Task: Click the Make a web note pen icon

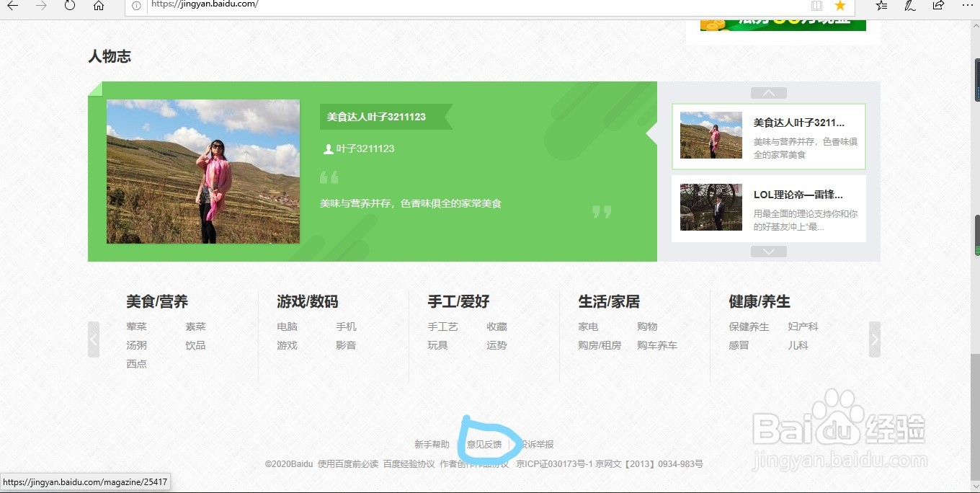Action: click(x=909, y=6)
